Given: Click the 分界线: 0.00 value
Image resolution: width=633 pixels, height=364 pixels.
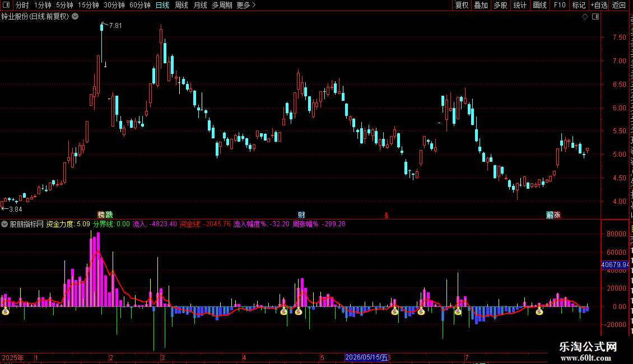Looking at the screenshot, I should coord(111,224).
